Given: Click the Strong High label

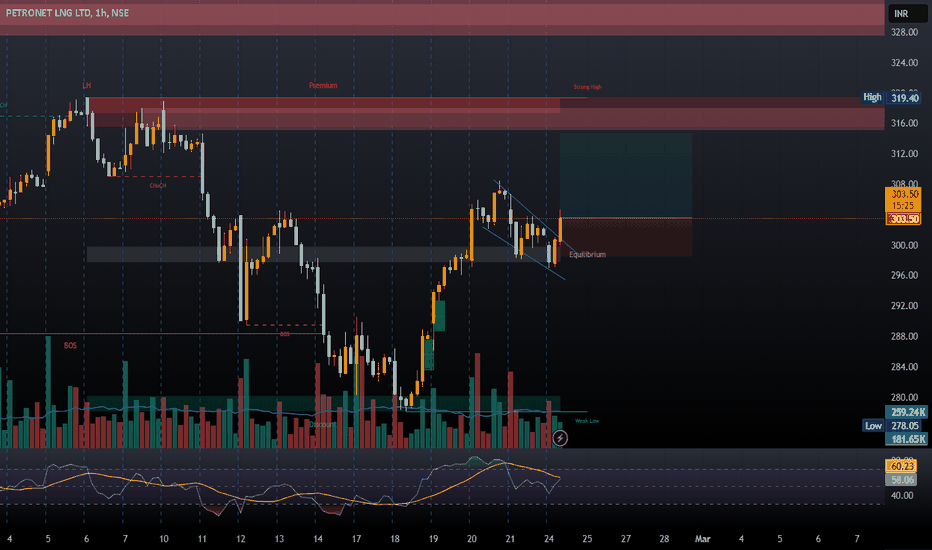Looking at the screenshot, I should click(587, 87).
